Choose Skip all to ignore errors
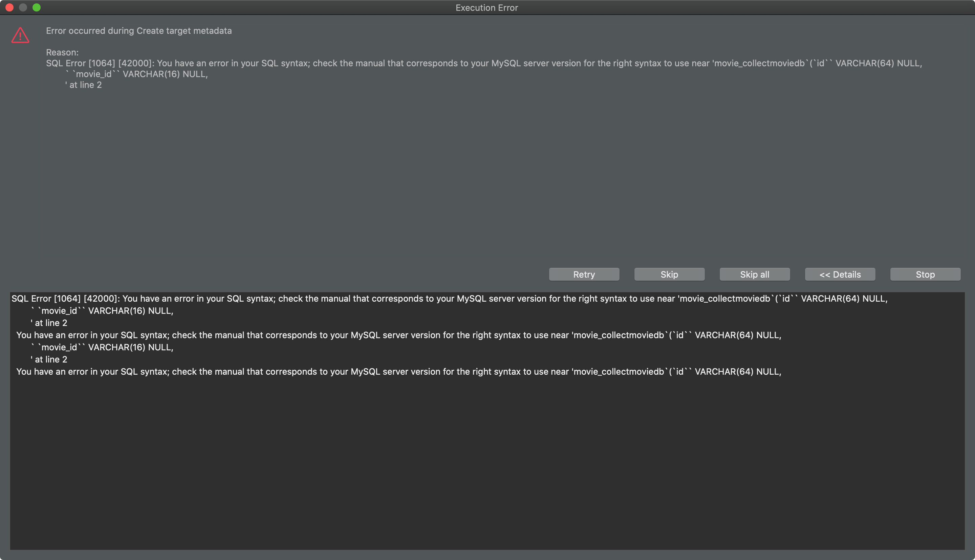Viewport: 975px width, 560px height. 755,274
